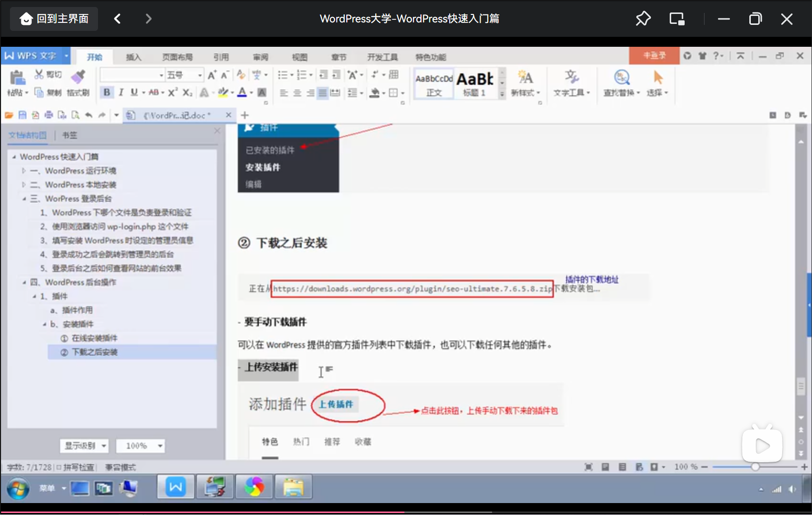This screenshot has height=515, width=812.
Task: Click the Export to PDF icon
Action: pos(35,115)
